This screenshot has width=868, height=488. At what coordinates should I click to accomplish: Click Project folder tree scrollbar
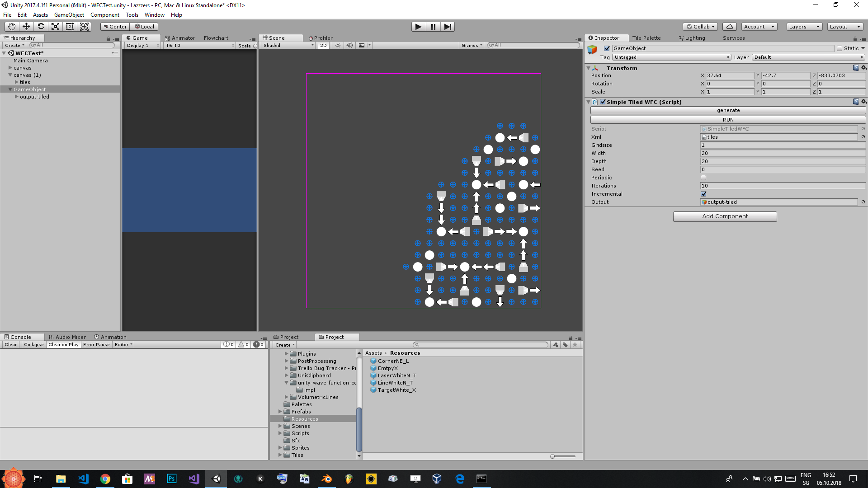pyautogui.click(x=359, y=429)
